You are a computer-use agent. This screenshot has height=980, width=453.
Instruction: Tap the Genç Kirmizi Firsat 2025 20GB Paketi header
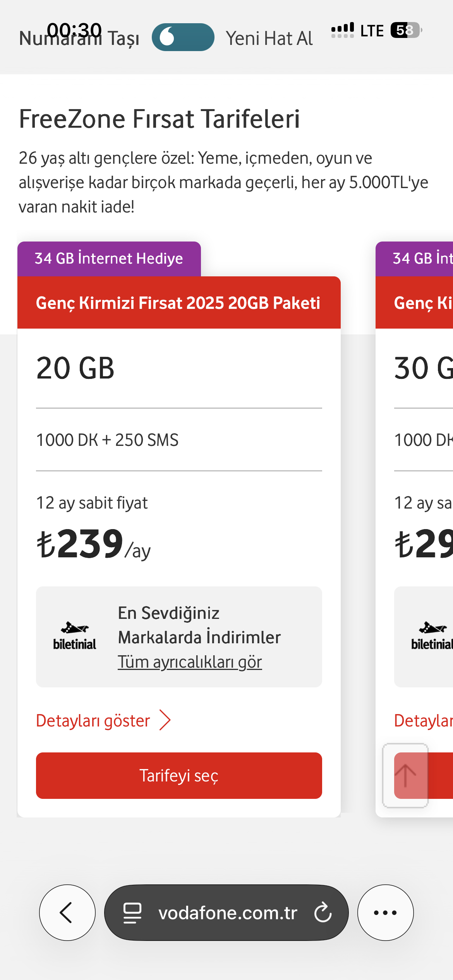click(x=179, y=303)
